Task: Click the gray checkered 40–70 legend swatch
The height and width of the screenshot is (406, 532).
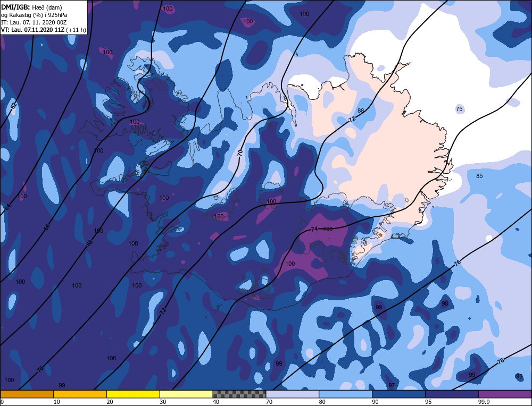Action: (x=239, y=394)
